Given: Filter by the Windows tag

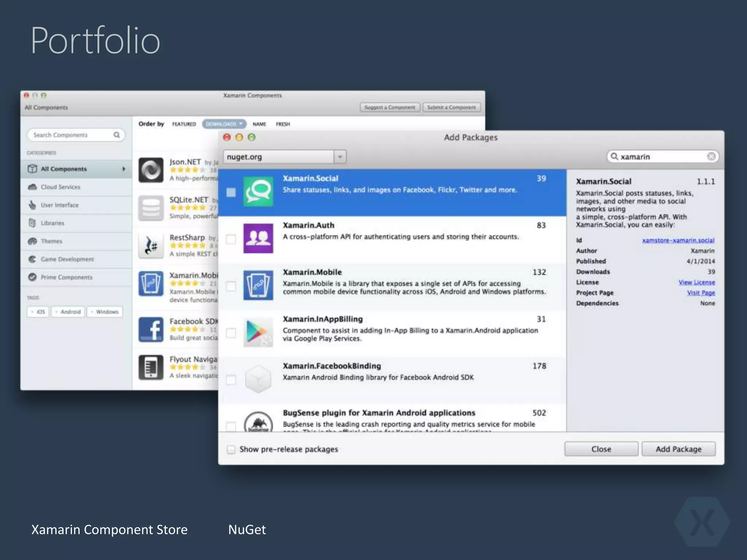Looking at the screenshot, I should click(105, 312).
